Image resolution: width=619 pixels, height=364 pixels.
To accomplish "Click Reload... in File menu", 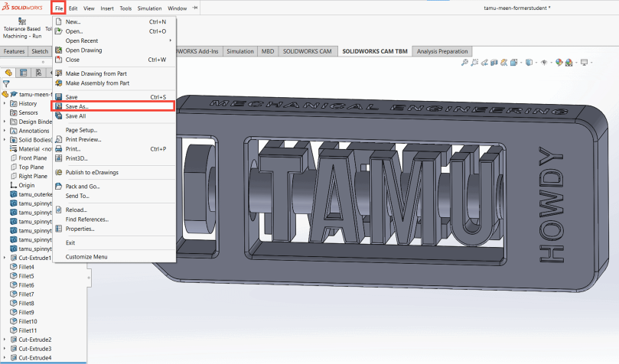I will (x=115, y=210).
